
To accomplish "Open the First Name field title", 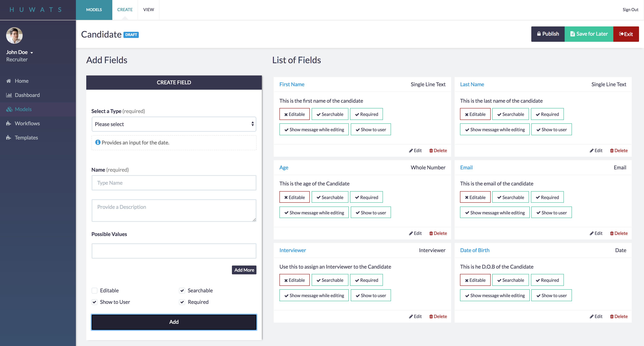I will click(x=292, y=84).
